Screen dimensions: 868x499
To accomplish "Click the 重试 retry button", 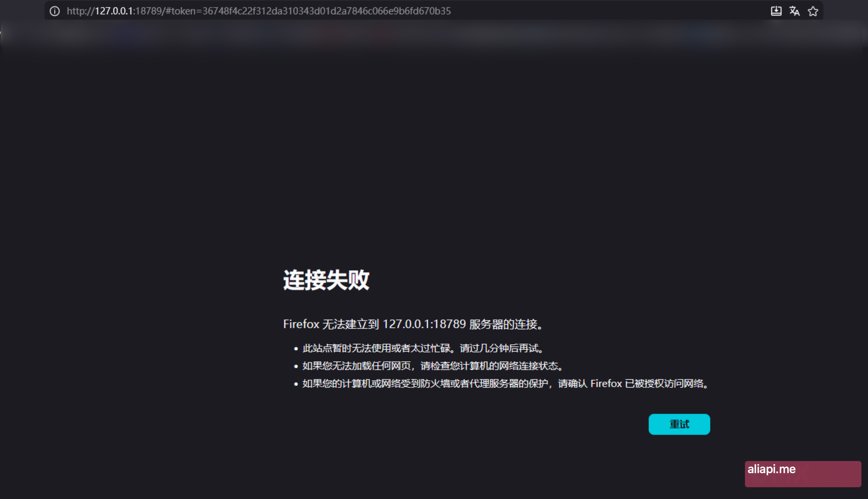I will 679,424.
